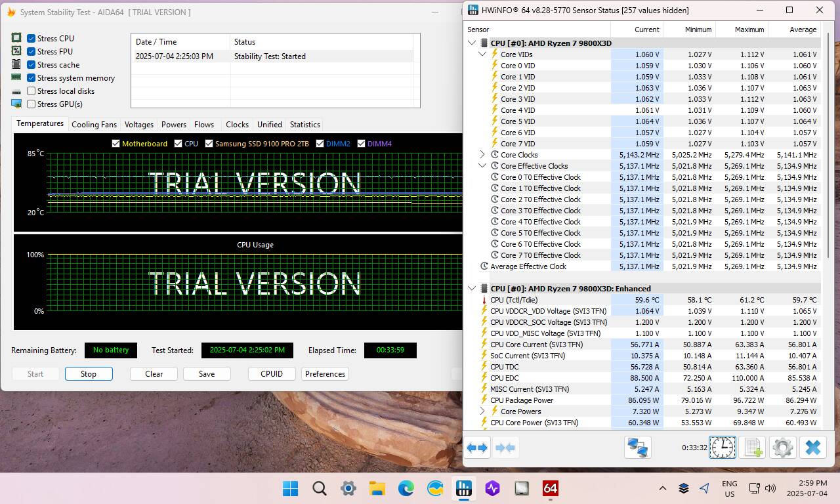Close sensor status with blue X icon
This screenshot has height=504, width=840.
pyautogui.click(x=812, y=448)
